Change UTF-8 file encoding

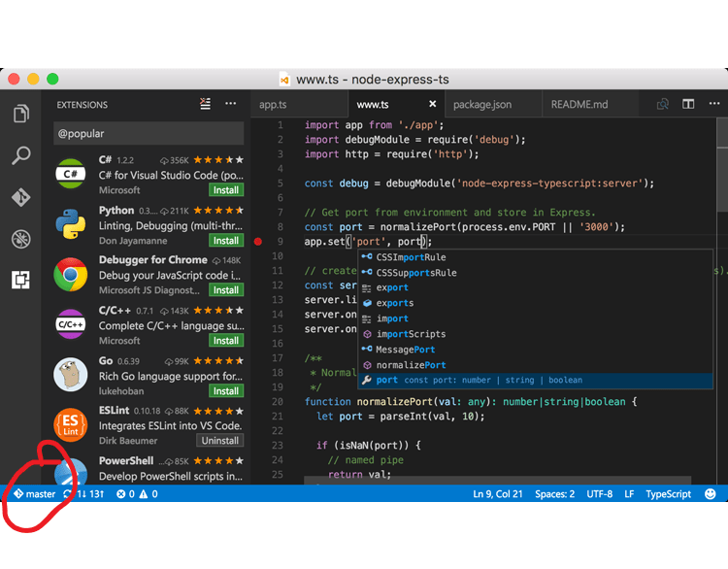coord(600,494)
